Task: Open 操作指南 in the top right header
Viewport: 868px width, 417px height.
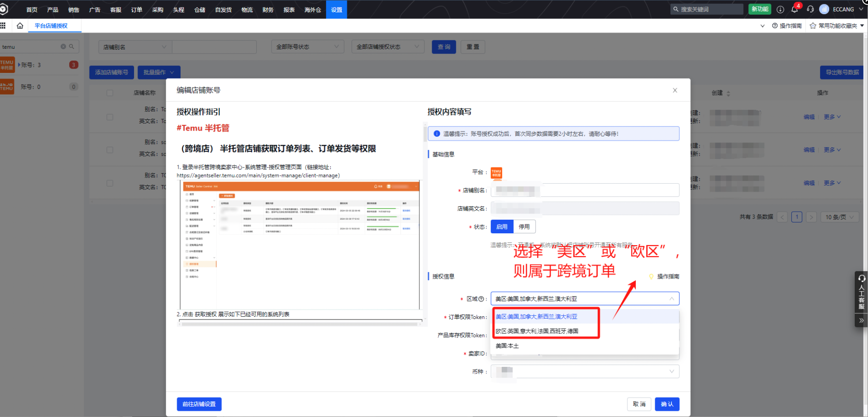Action: [787, 26]
